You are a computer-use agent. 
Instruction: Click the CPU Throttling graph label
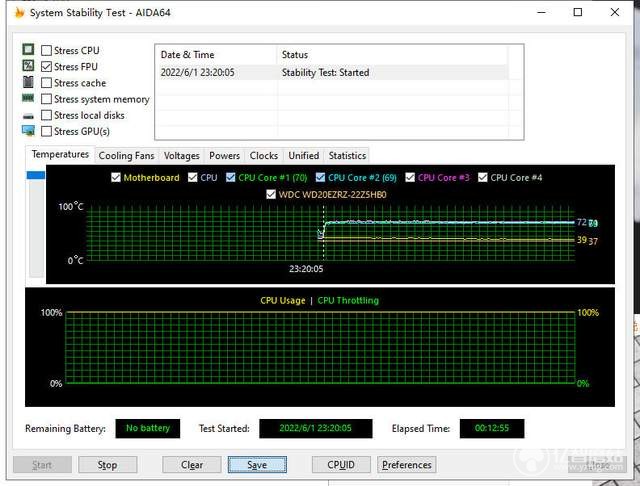[348, 301]
